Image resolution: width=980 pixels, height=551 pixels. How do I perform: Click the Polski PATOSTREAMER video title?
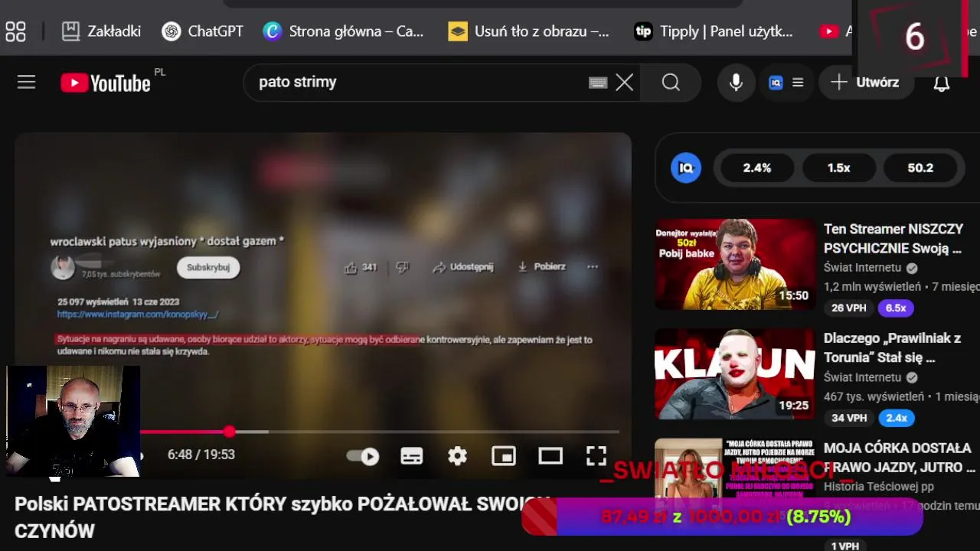pos(282,517)
